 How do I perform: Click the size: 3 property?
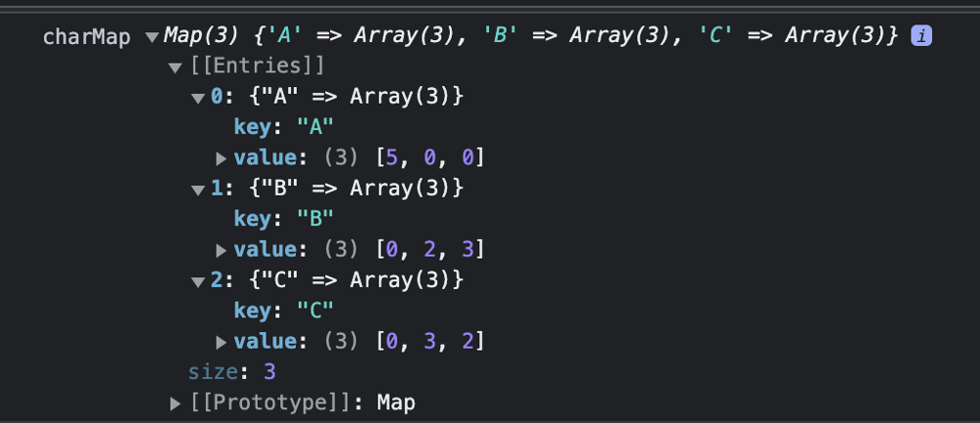click(232, 372)
